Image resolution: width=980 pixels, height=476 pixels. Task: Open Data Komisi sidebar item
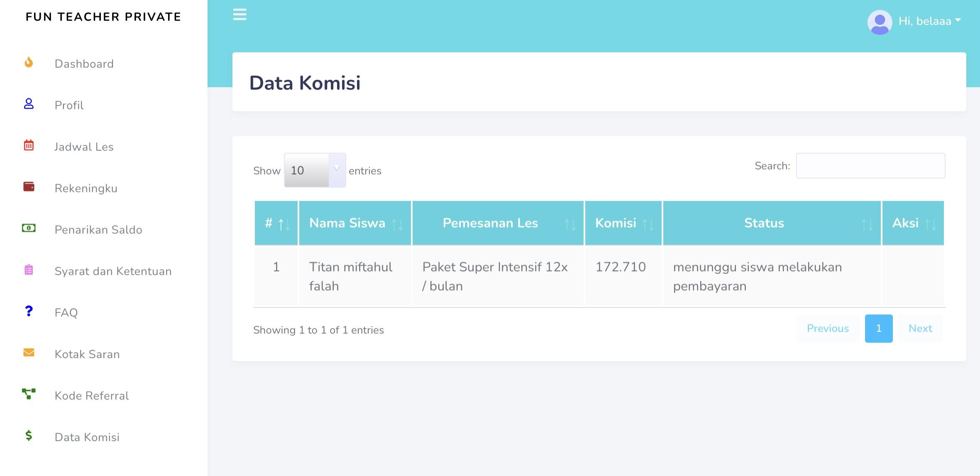point(87,437)
